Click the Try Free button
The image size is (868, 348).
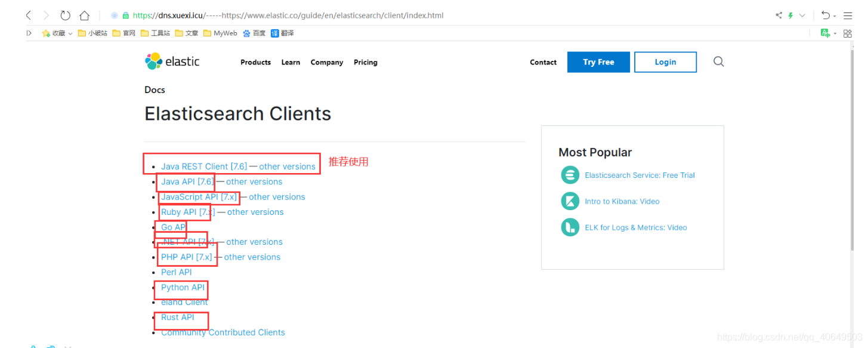pyautogui.click(x=598, y=62)
